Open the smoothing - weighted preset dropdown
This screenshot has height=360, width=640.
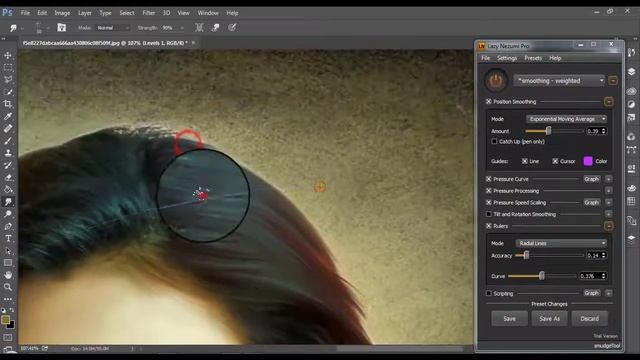[x=559, y=81]
